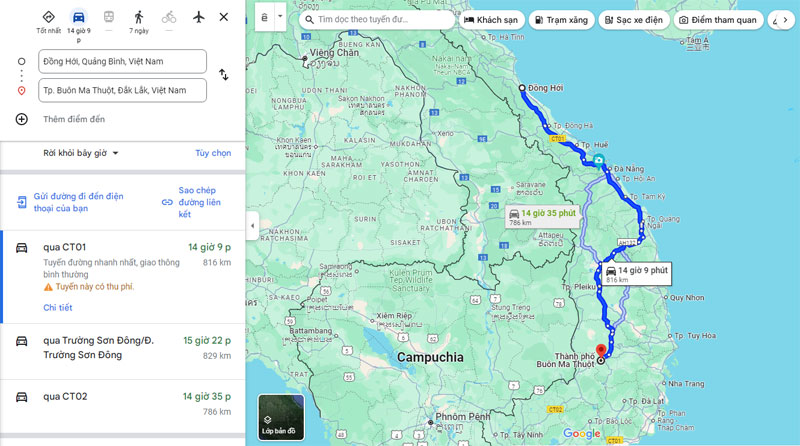Click the Tp. Pleiku label on map
Viewport: 800px width, 446px height.
pos(578,287)
